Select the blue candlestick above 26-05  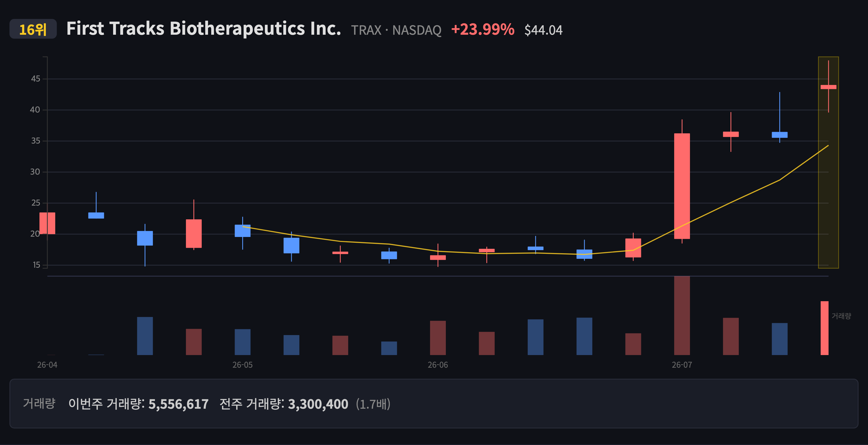[242, 231]
